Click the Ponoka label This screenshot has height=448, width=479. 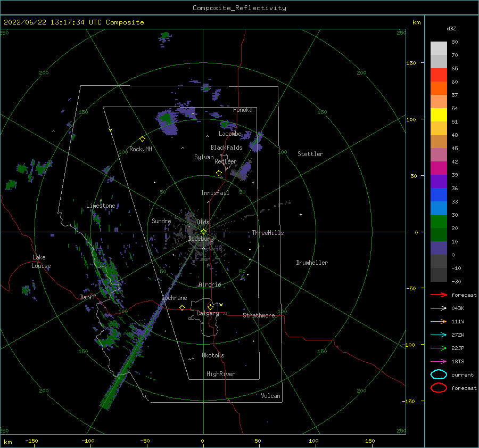[x=243, y=110]
